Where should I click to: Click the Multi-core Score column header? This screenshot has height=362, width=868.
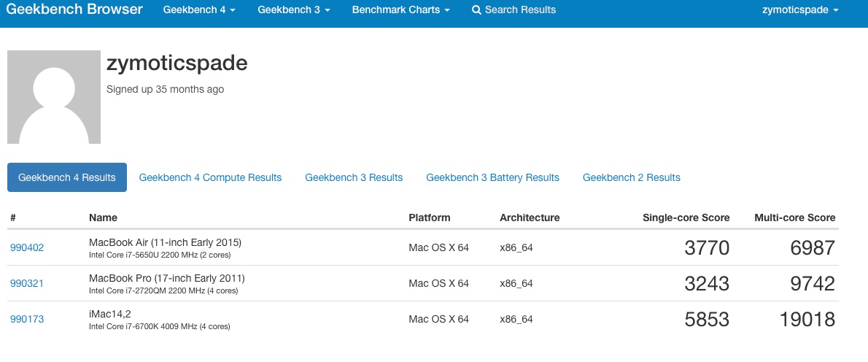click(x=794, y=217)
